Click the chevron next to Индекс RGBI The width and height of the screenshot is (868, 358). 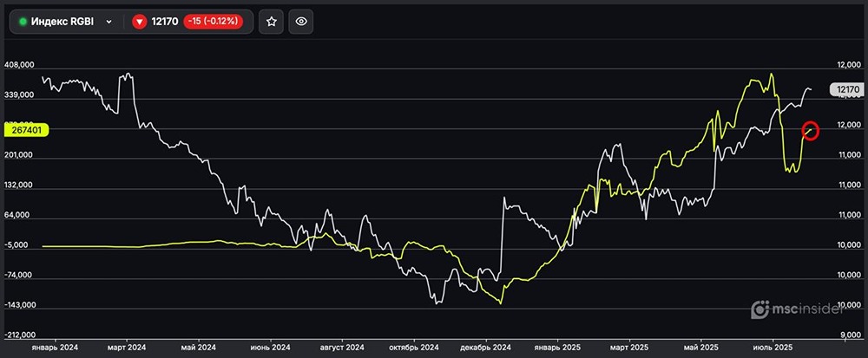pos(108,22)
